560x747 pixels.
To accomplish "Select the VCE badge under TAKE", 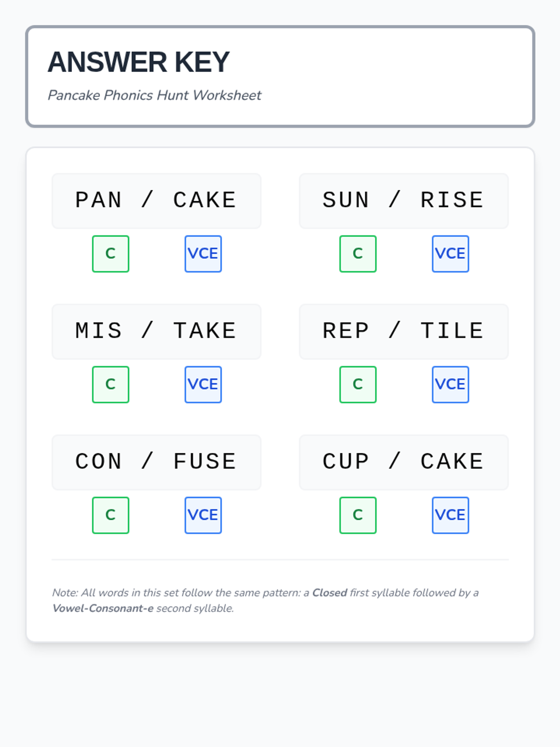I will (x=203, y=385).
